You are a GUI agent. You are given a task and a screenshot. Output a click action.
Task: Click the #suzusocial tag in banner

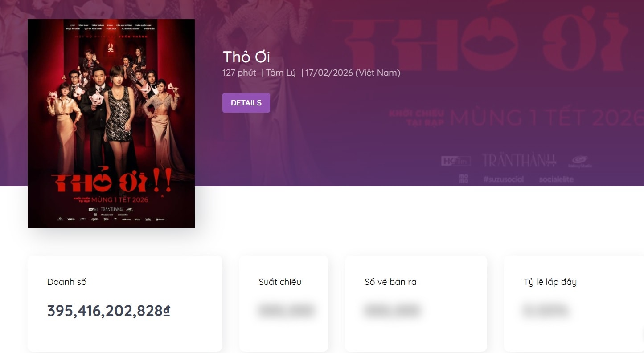point(504,179)
